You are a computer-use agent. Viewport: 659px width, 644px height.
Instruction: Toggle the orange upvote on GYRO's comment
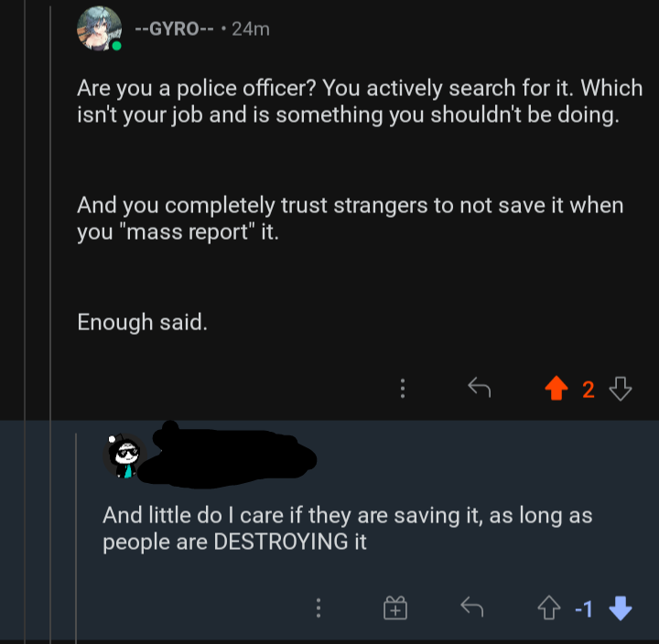555,390
